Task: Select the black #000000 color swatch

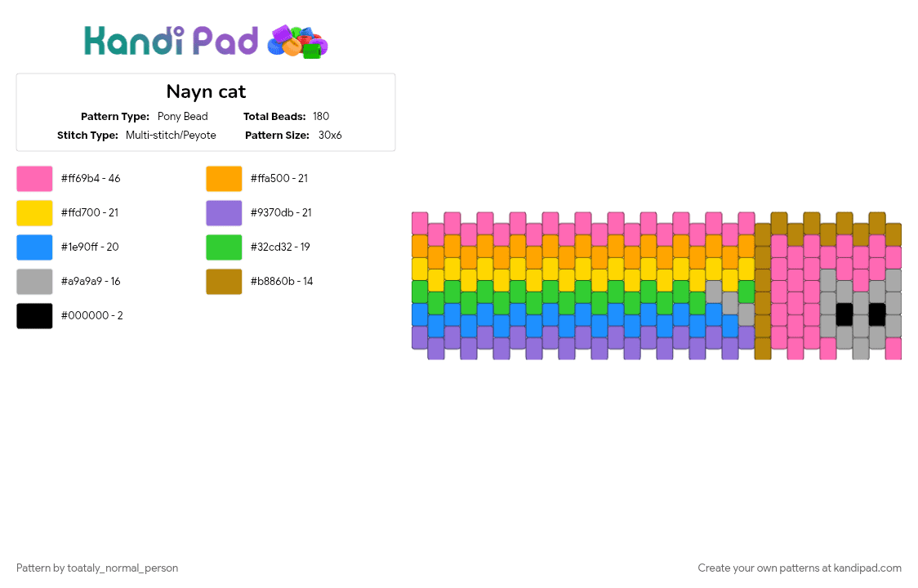Action: point(34,316)
